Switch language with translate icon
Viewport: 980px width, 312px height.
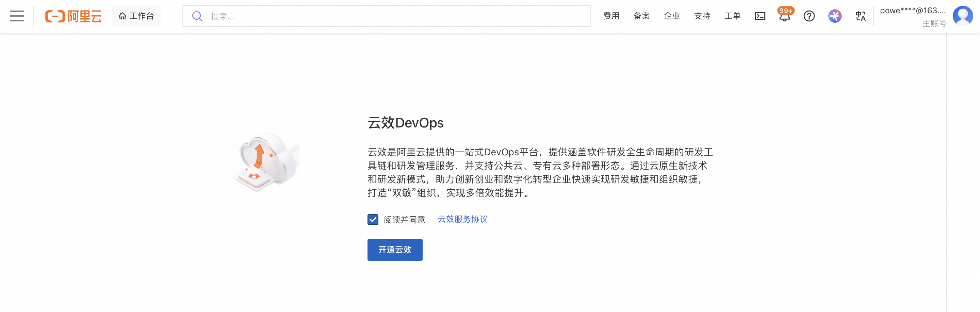[x=861, y=16]
